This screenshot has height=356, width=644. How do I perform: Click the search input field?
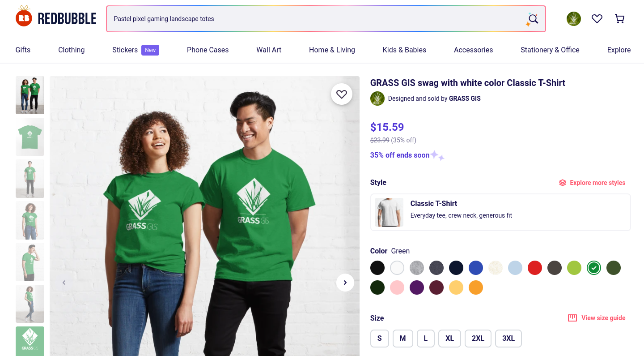tap(313, 19)
